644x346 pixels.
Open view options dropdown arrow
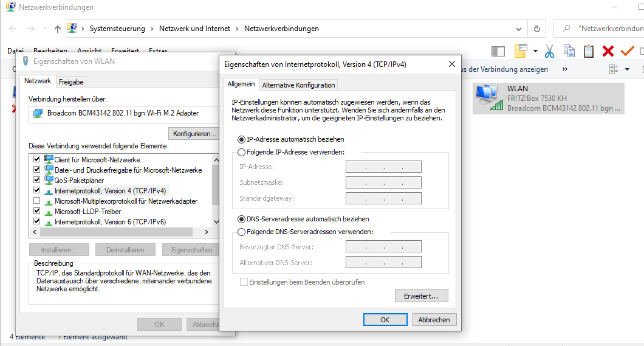click(627, 69)
